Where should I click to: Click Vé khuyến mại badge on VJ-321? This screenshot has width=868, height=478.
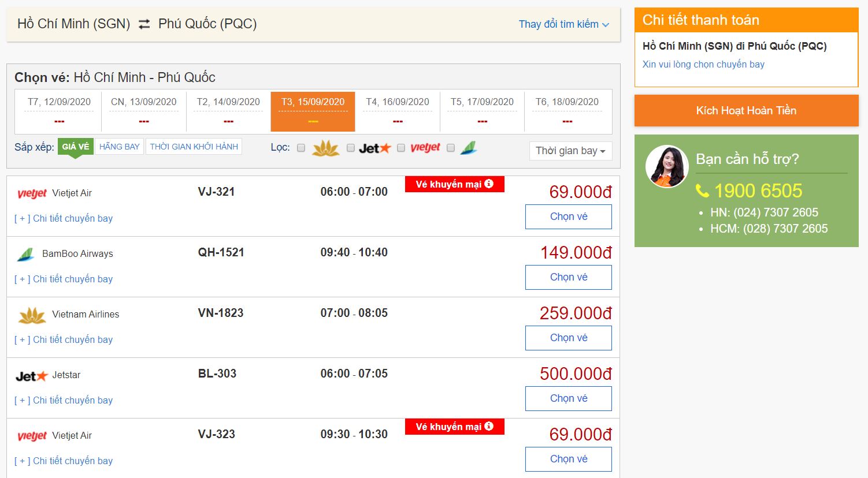coord(455,184)
